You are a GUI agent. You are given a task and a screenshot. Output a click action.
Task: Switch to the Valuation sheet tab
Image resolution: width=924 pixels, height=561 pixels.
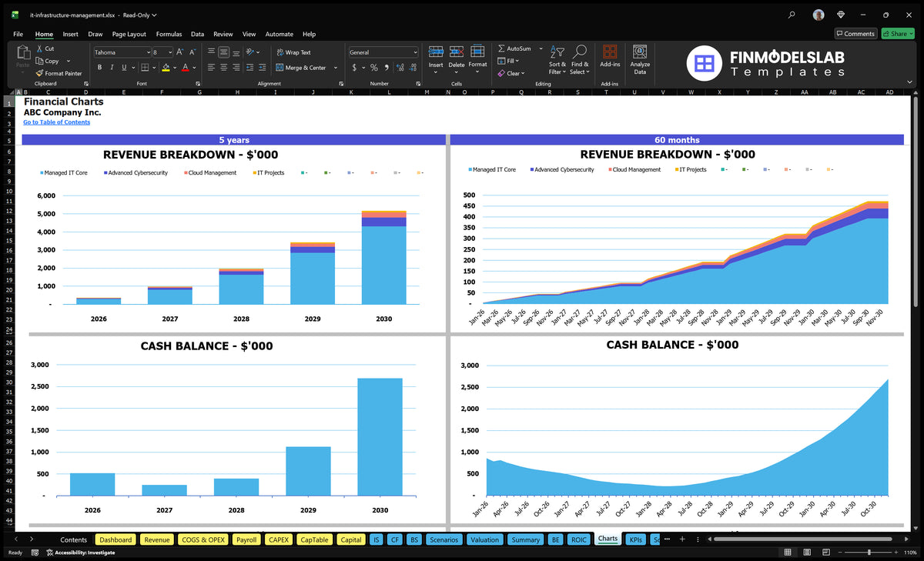point(484,539)
